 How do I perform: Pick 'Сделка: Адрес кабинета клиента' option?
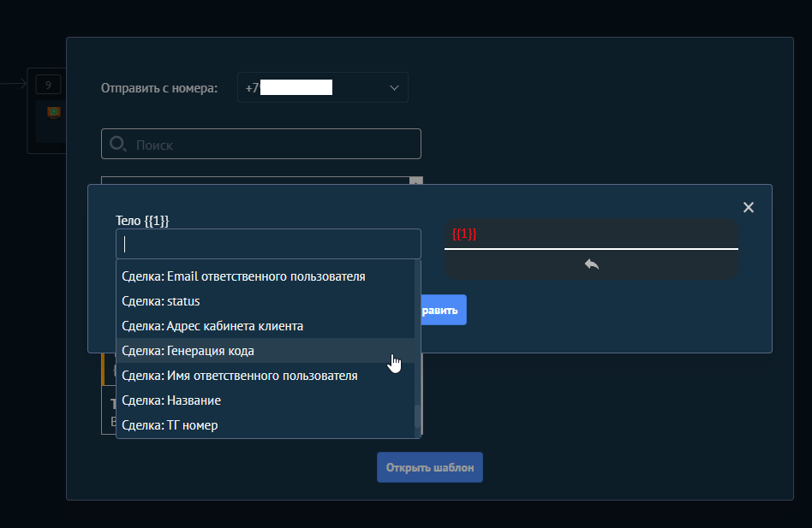(266, 326)
